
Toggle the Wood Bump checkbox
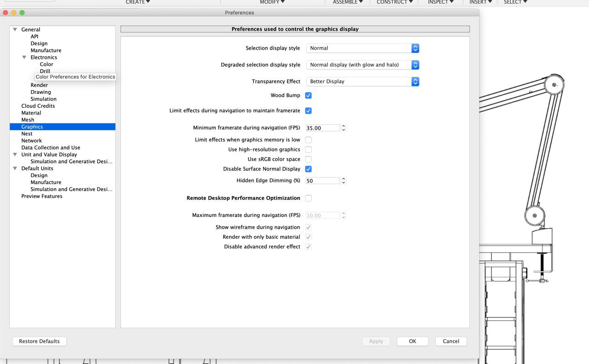click(x=308, y=95)
